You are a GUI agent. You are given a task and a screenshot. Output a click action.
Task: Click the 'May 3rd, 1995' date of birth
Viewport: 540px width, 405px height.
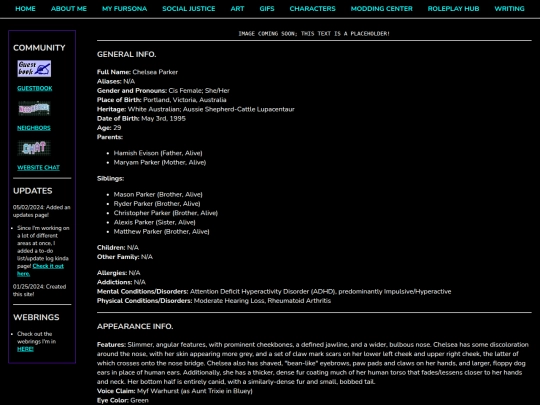pyautogui.click(x=163, y=118)
